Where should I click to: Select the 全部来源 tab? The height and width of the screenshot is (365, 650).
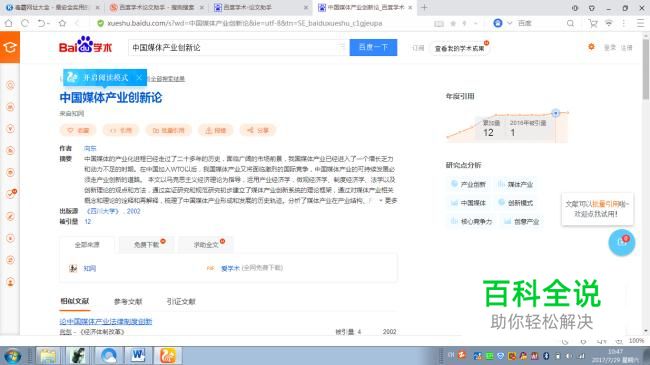pyautogui.click(x=87, y=245)
